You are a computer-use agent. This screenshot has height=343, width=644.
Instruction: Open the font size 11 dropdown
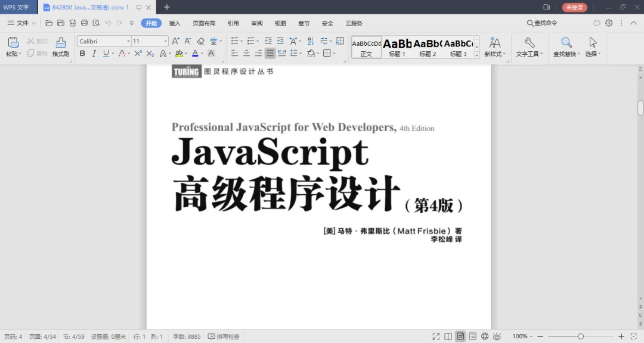(165, 41)
